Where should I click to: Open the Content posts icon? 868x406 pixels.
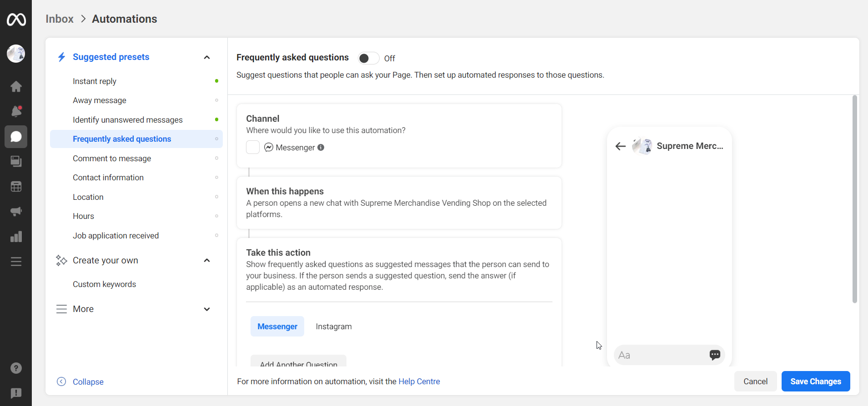click(16, 161)
